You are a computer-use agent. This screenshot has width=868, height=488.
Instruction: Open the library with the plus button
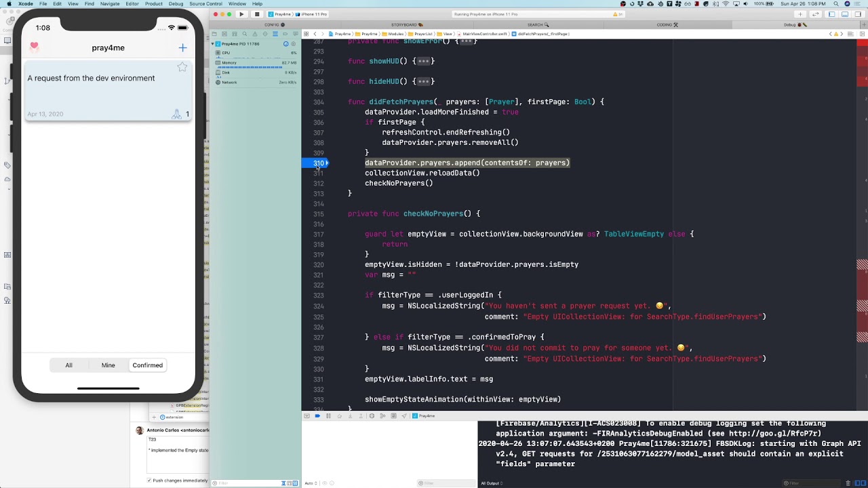(x=800, y=14)
